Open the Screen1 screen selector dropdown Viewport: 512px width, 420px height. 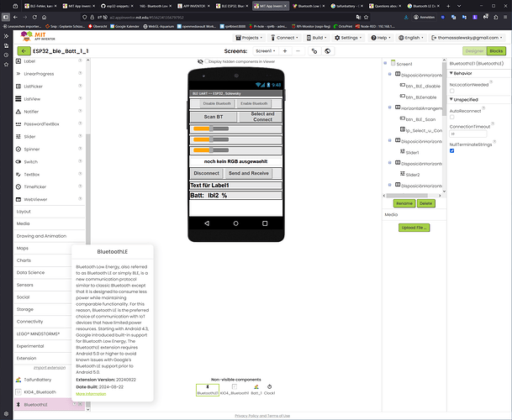point(265,51)
